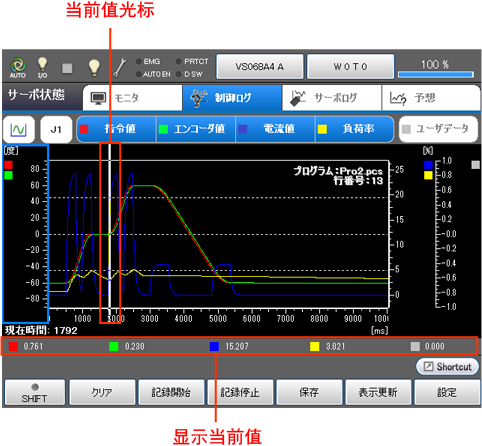Click the gray stop square icon
The image size is (482, 446).
(67, 68)
